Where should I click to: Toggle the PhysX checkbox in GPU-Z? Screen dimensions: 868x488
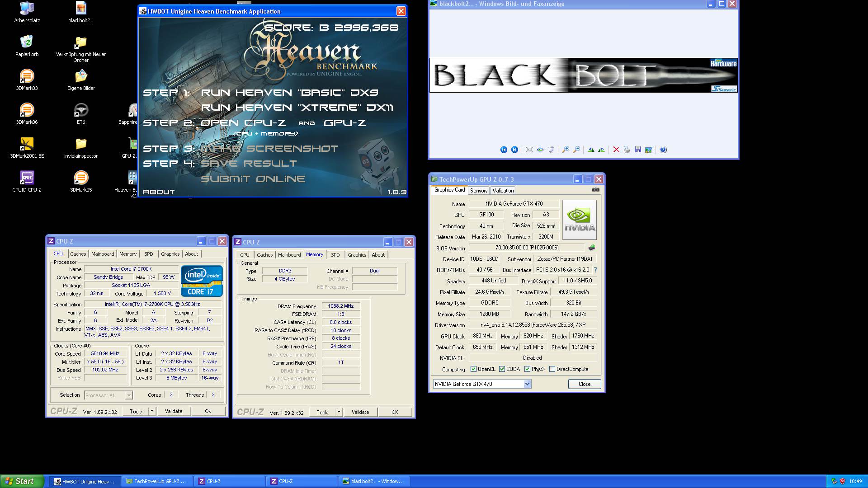[527, 369]
